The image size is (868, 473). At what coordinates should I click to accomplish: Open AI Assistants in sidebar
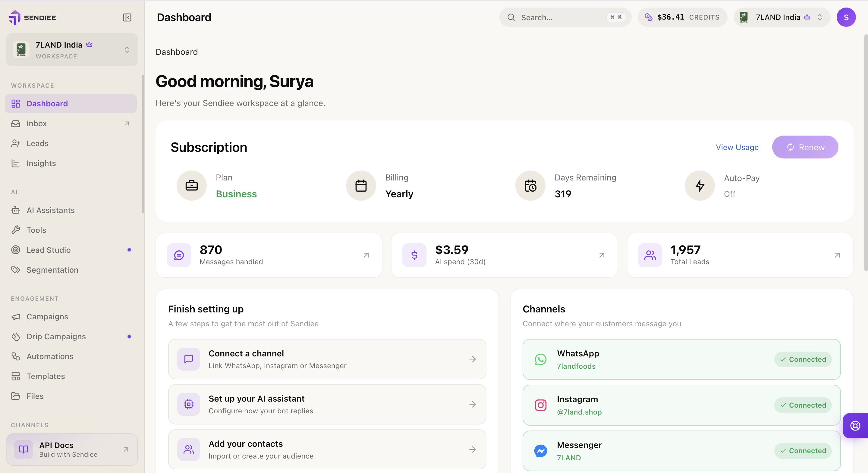click(71, 210)
